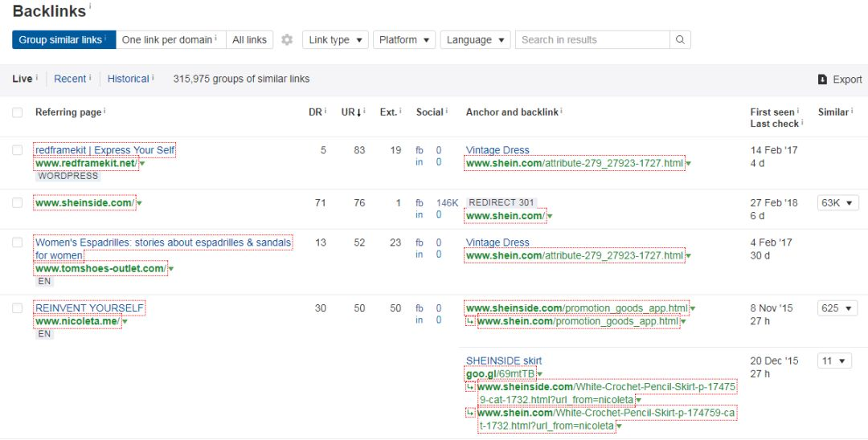Open the redframekit | Express Your Self link

pyautogui.click(x=104, y=150)
